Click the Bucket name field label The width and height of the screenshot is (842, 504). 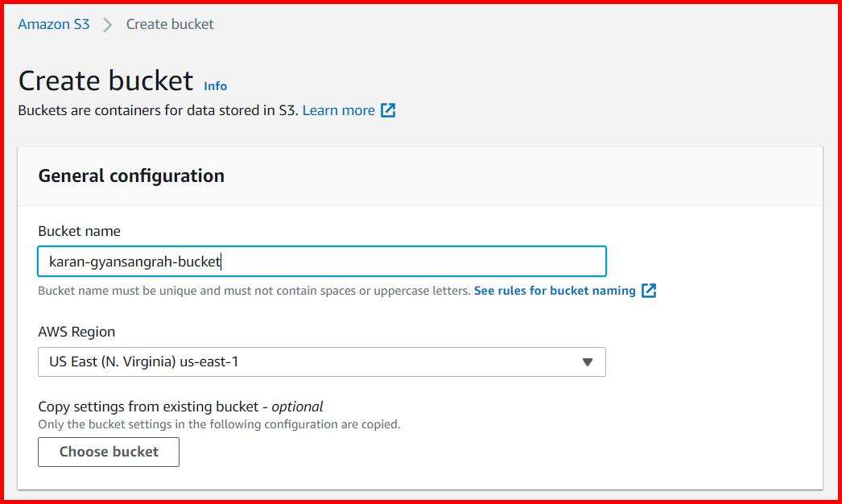pyautogui.click(x=79, y=231)
